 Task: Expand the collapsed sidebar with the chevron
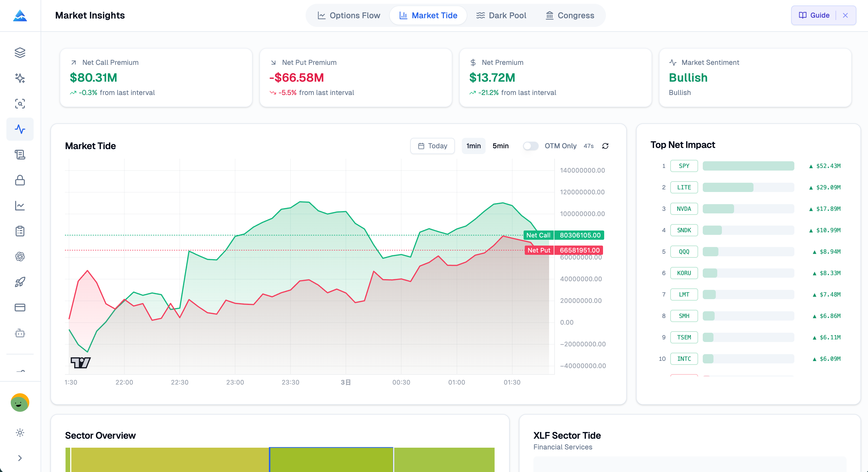tap(20, 458)
